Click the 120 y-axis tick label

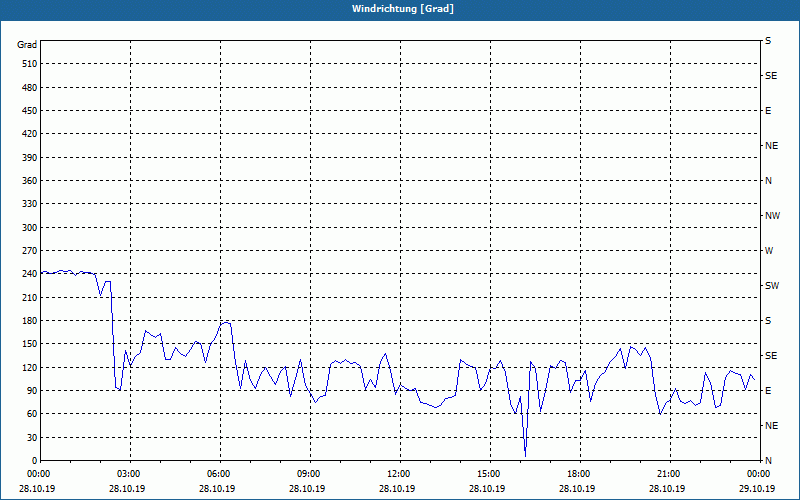coord(30,367)
